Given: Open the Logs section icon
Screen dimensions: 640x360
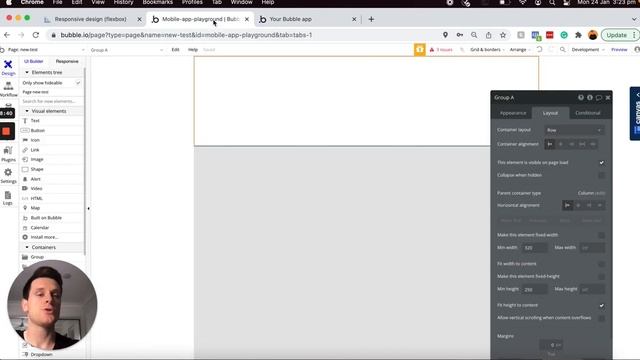Looking at the screenshot, I should (x=8, y=198).
